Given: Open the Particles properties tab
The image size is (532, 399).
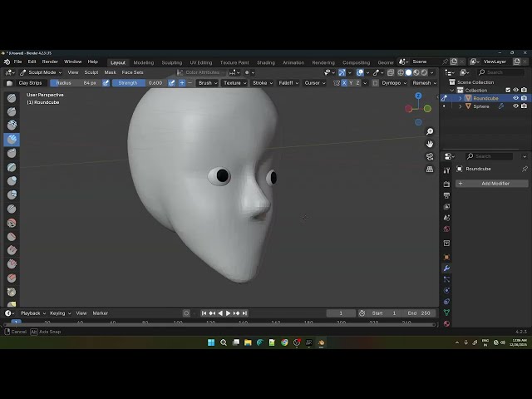Looking at the screenshot, I should click(x=446, y=279).
